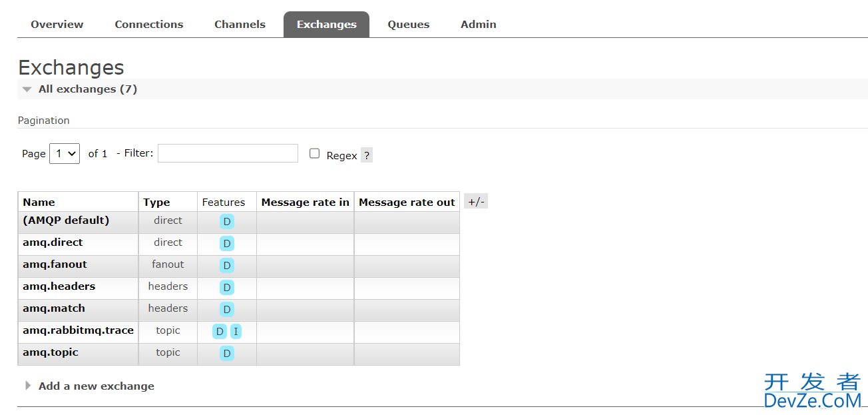Screen dimensions: 868x415
Task: Click the fanout type cell
Action: point(168,264)
